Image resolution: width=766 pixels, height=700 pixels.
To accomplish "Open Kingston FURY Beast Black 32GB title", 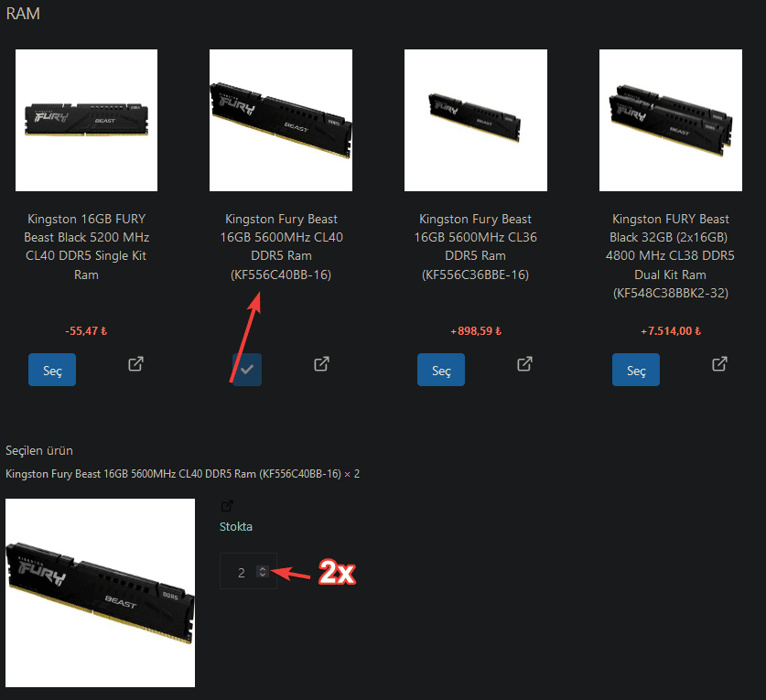I will click(670, 256).
